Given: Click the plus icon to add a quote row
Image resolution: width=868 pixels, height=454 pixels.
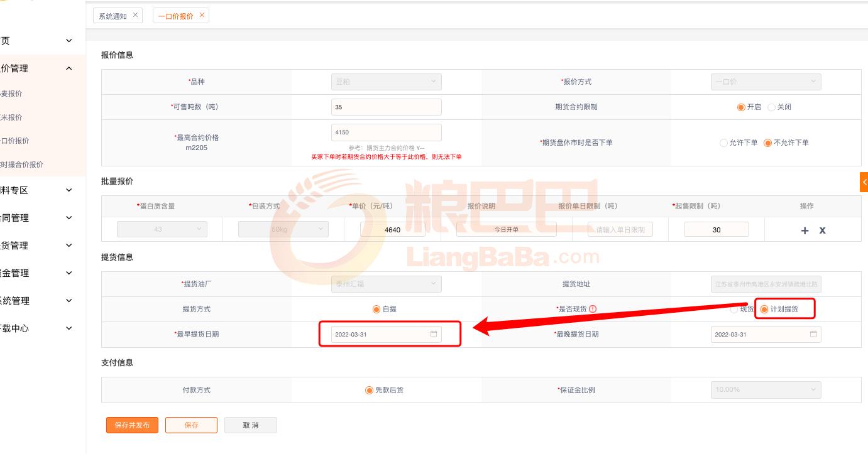Looking at the screenshot, I should point(805,230).
